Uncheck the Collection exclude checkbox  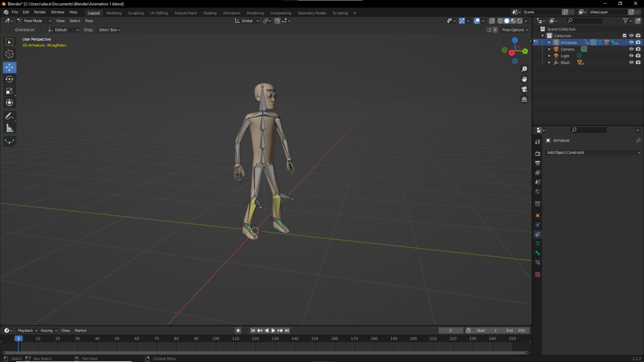click(x=625, y=36)
